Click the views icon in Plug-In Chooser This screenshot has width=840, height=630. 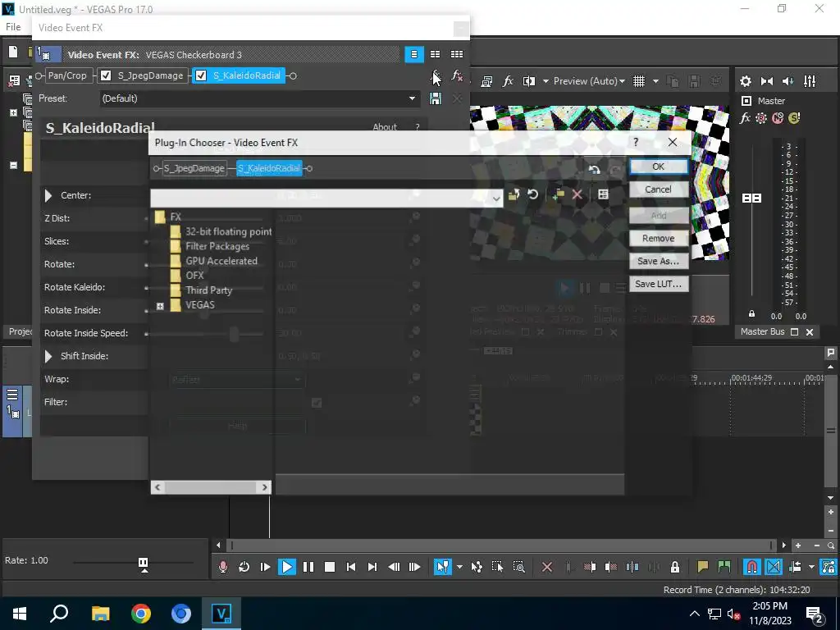click(603, 195)
